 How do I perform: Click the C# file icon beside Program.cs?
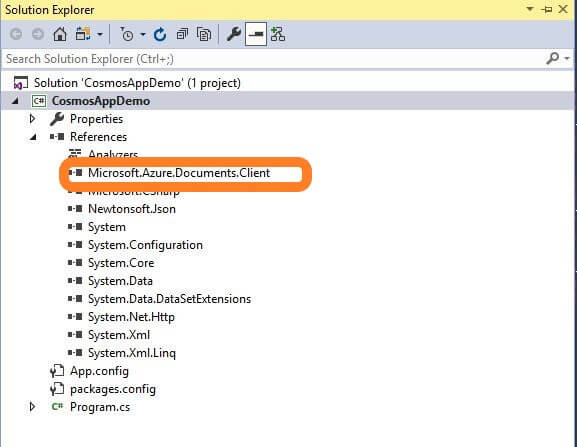point(57,407)
